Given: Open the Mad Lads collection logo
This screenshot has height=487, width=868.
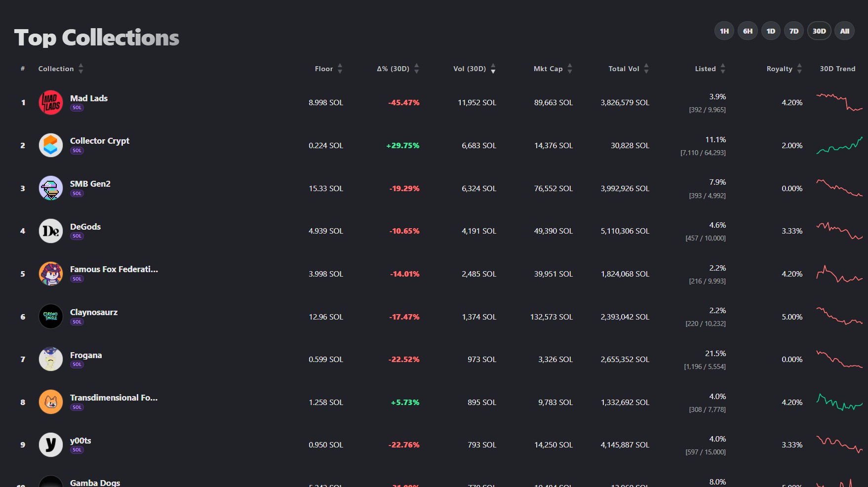Looking at the screenshot, I should pyautogui.click(x=51, y=103).
